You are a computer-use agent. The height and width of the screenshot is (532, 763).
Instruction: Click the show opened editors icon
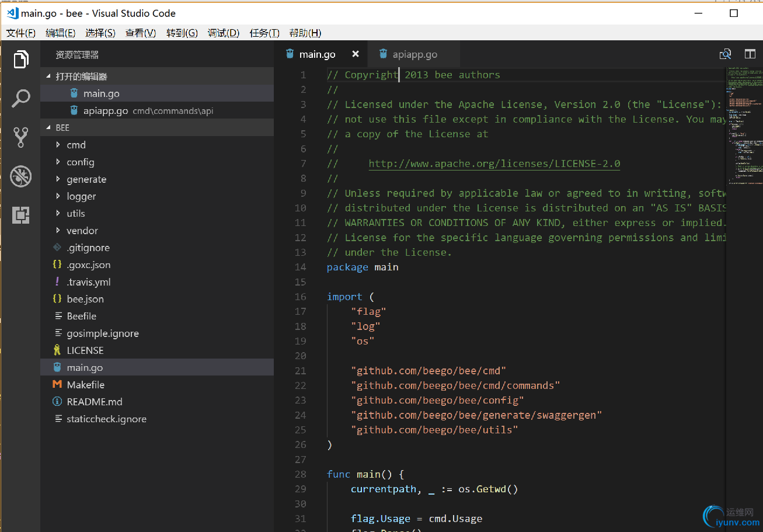(x=725, y=54)
